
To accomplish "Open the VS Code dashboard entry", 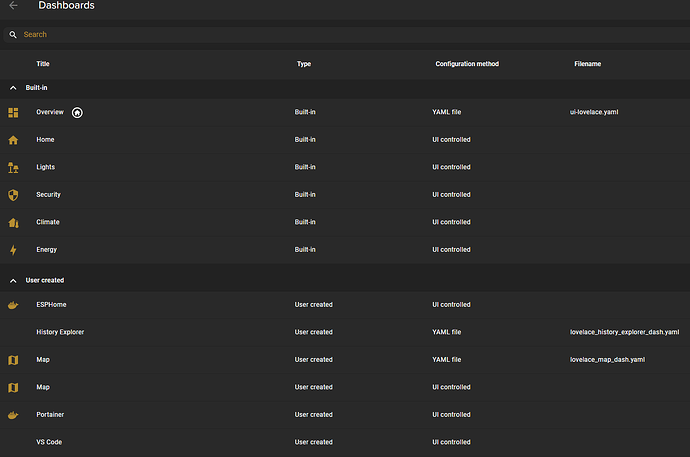I will click(x=50, y=442).
